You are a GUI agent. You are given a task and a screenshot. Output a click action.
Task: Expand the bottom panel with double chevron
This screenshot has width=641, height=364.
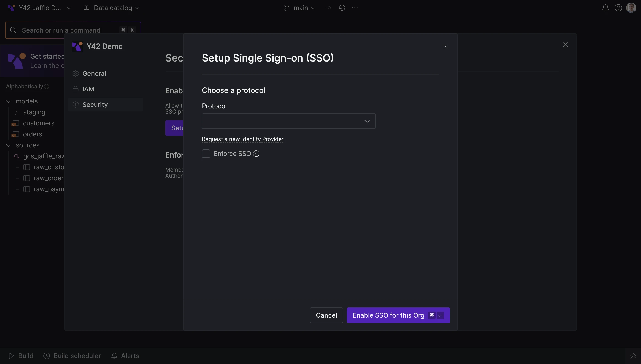(x=633, y=356)
